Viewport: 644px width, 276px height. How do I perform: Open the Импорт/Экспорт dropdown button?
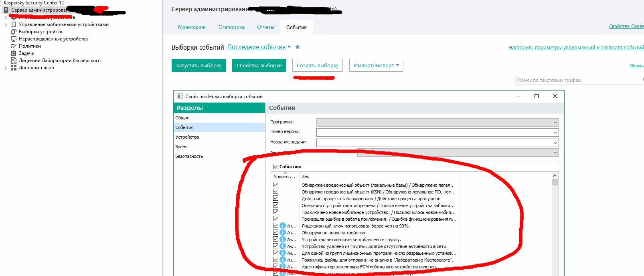(376, 65)
